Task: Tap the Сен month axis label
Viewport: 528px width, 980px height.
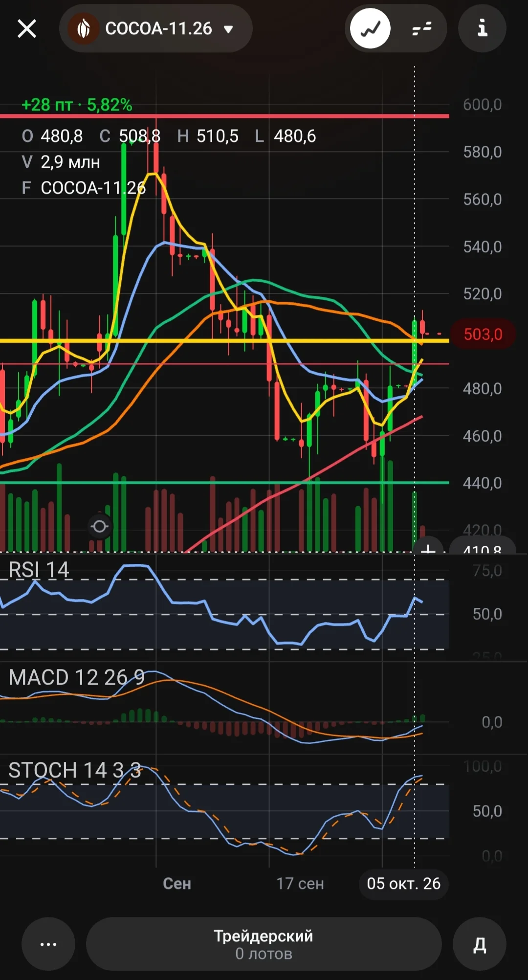Action: (x=177, y=884)
